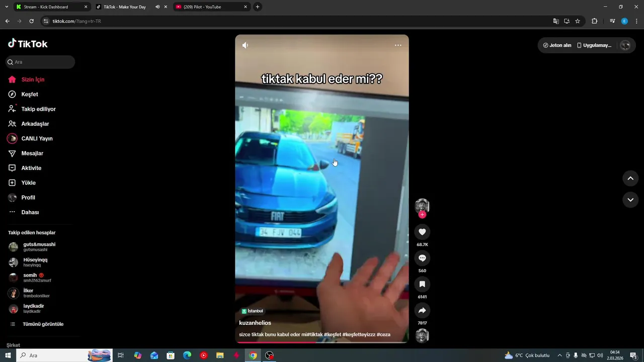The height and width of the screenshot is (362, 644).
Task: Click the TikTok logo
Action: coord(28,44)
